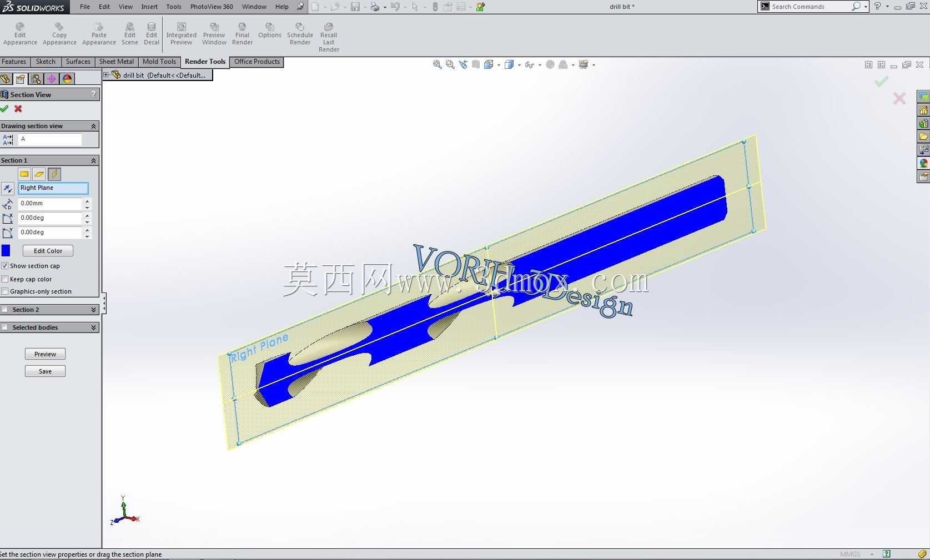
Task: Click the Schedule Render tool
Action: click(x=300, y=34)
